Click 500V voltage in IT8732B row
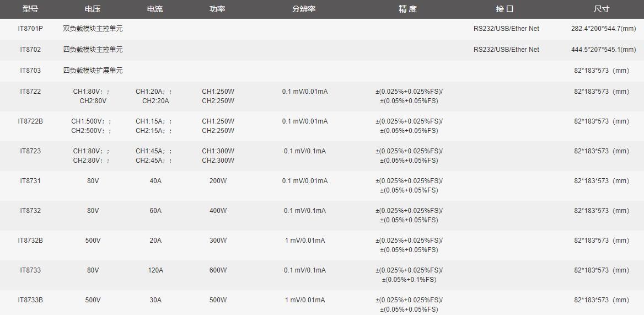644x315 pixels. [x=93, y=241]
